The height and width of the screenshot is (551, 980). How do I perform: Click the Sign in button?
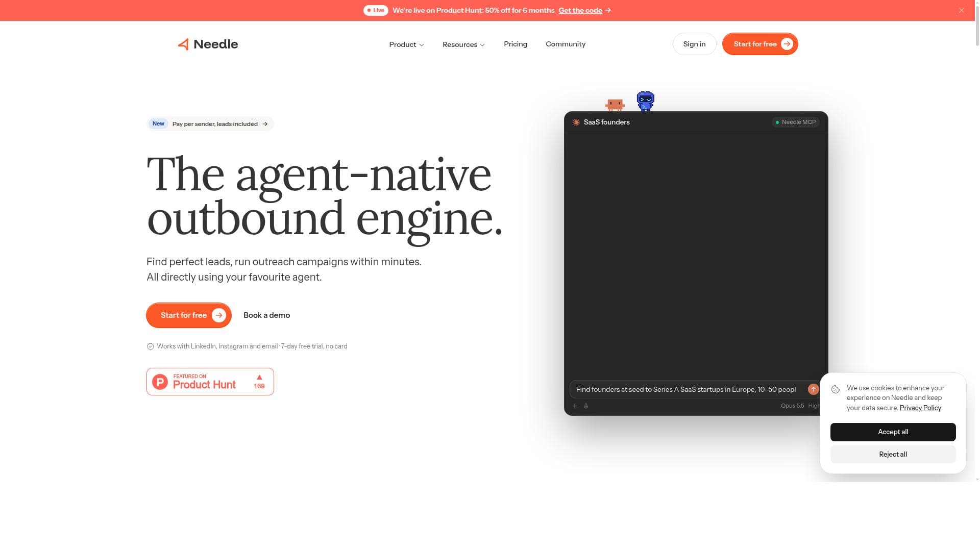tap(694, 44)
